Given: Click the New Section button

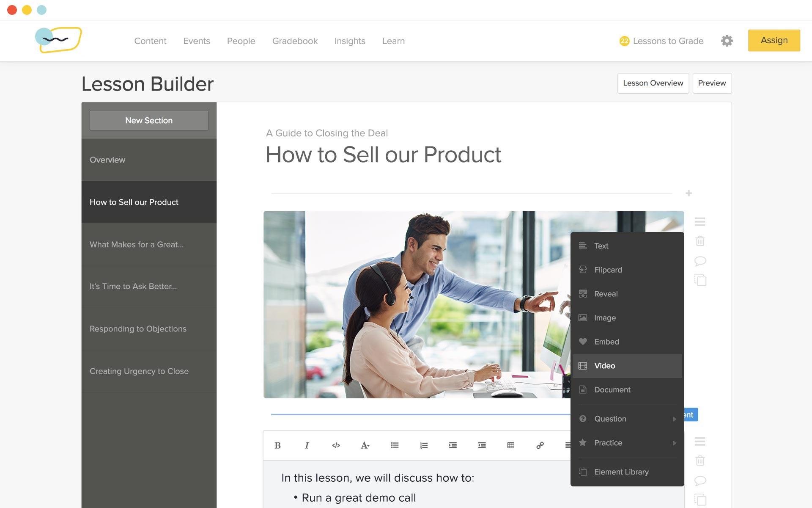Looking at the screenshot, I should pyautogui.click(x=149, y=121).
